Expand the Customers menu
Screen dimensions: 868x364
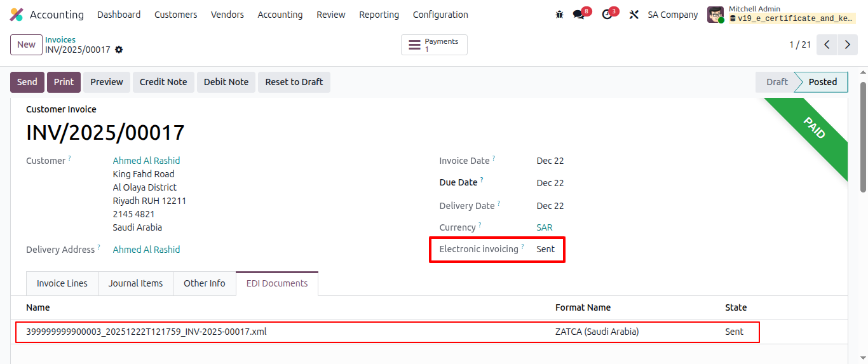click(x=175, y=15)
